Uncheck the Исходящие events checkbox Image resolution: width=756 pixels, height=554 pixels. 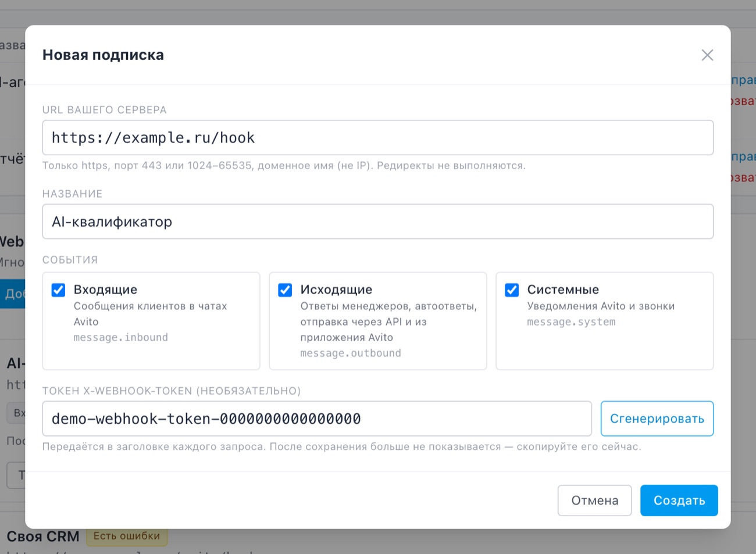[285, 290]
